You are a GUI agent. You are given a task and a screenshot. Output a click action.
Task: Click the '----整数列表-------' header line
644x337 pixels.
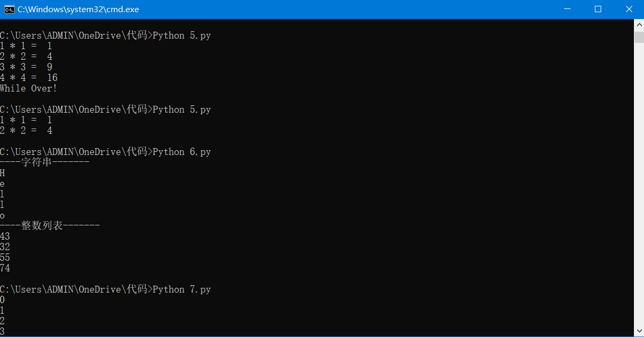click(x=50, y=226)
